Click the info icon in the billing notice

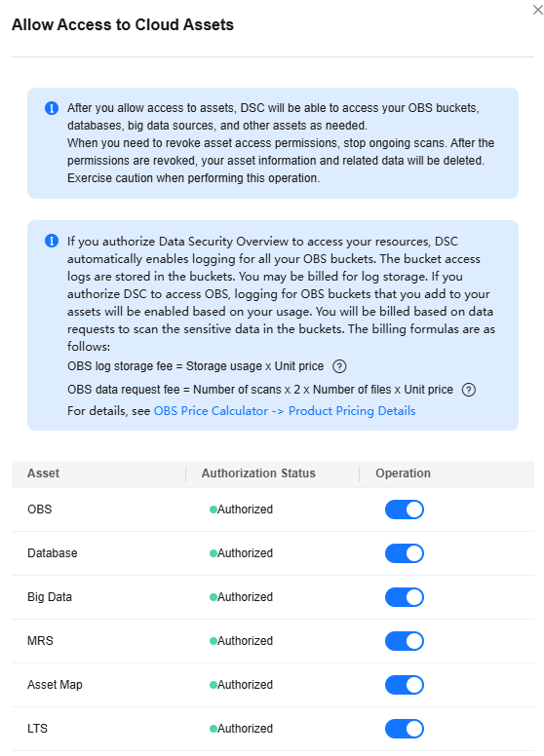coord(52,241)
